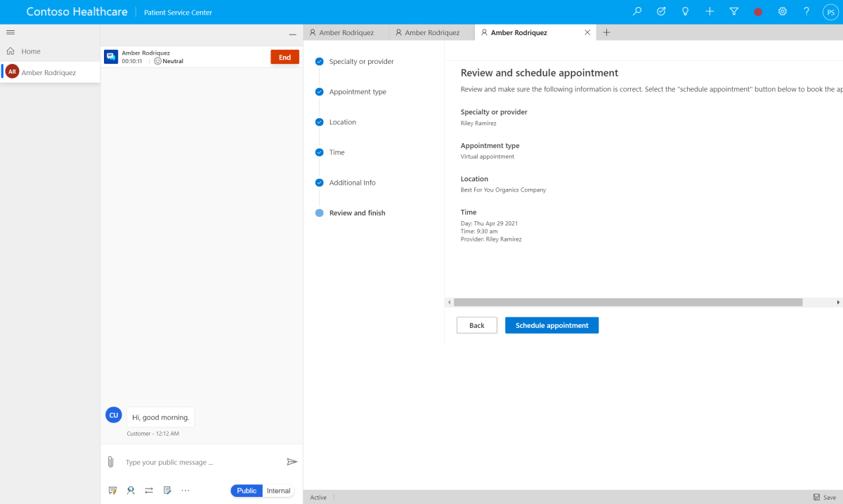Focus the public message input field
This screenshot has width=843, height=504.
pos(200,462)
